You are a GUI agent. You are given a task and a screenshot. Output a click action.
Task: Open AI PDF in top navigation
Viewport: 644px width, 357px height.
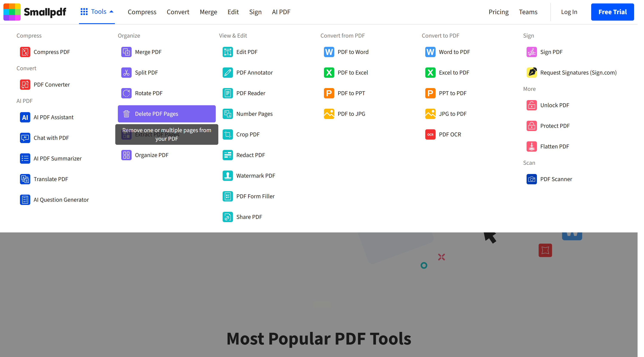tap(281, 12)
